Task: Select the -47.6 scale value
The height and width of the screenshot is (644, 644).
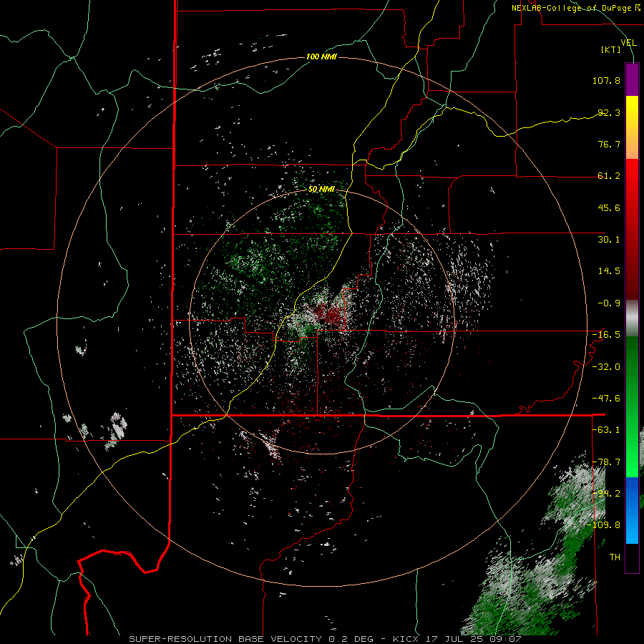Action: (x=606, y=399)
